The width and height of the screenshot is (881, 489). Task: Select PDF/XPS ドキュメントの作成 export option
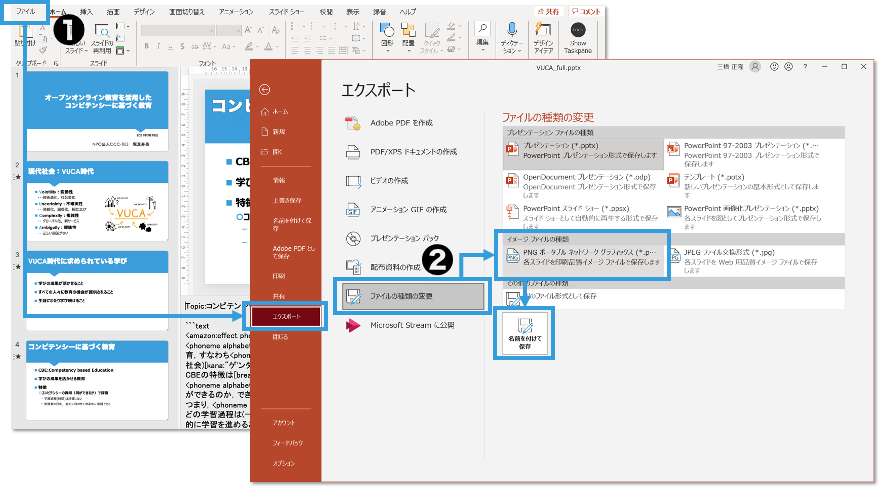[x=400, y=152]
